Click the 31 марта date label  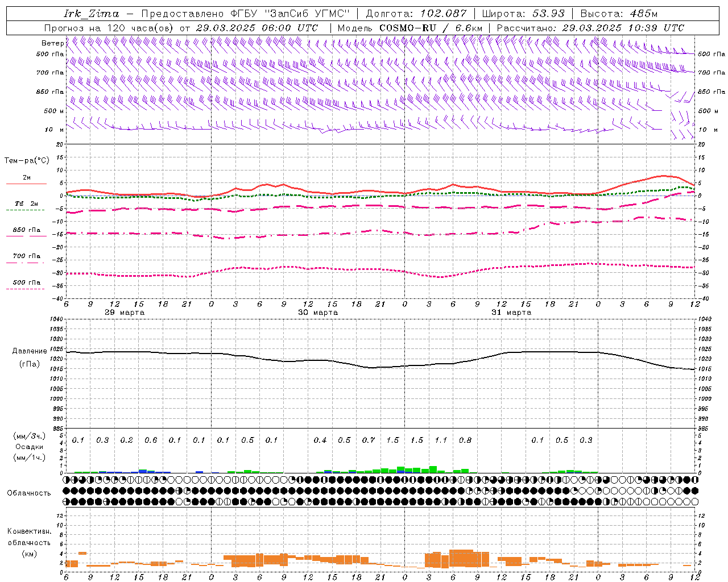click(511, 313)
